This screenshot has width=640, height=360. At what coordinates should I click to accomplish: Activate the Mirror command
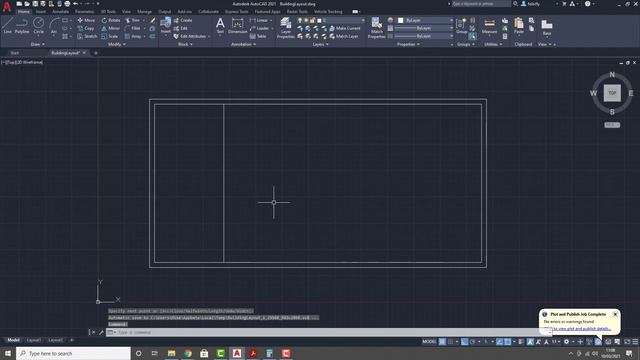pos(111,28)
